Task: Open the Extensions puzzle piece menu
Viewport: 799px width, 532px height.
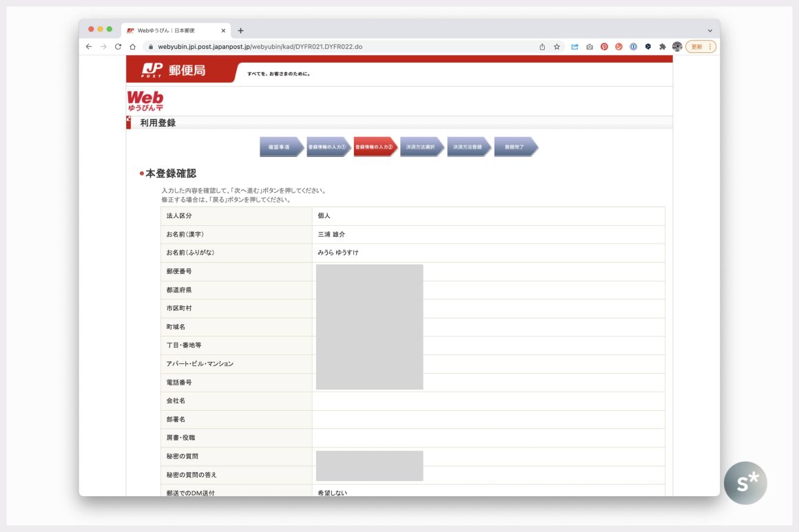Action: click(x=662, y=47)
